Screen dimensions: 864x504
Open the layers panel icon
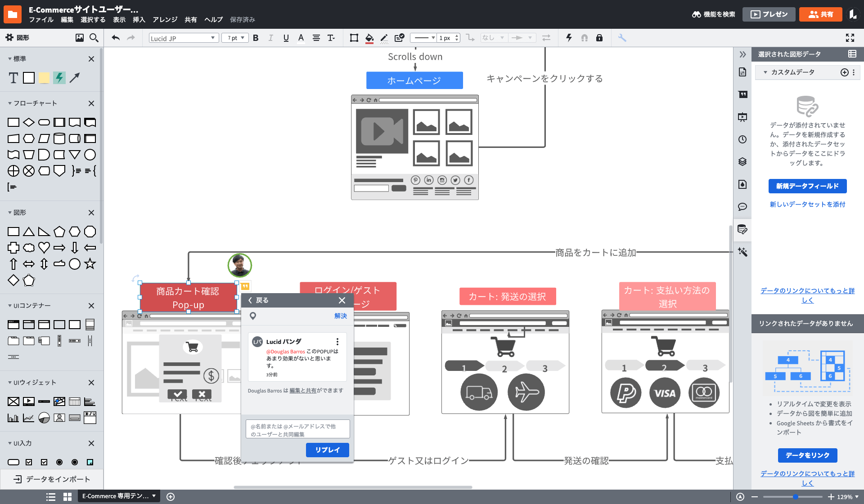pyautogui.click(x=742, y=162)
